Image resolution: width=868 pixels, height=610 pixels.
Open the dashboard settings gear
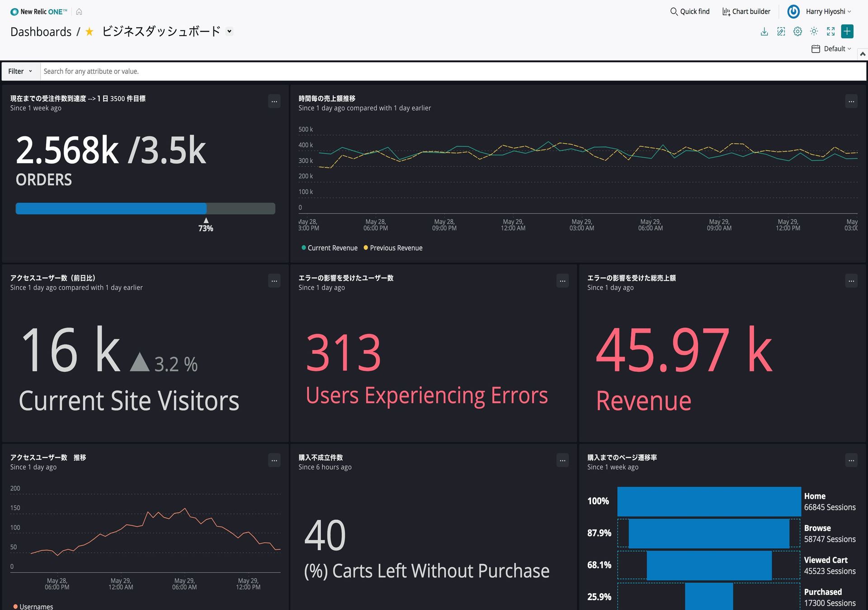point(797,31)
